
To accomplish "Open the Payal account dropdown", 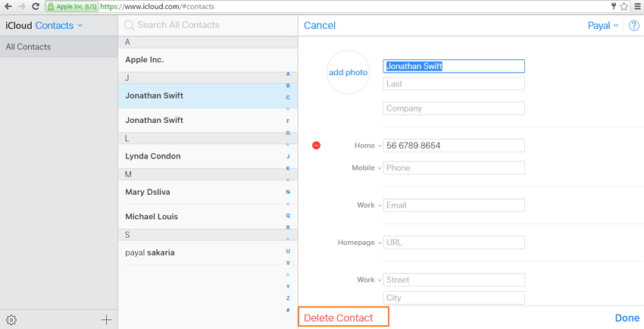I will pos(602,26).
